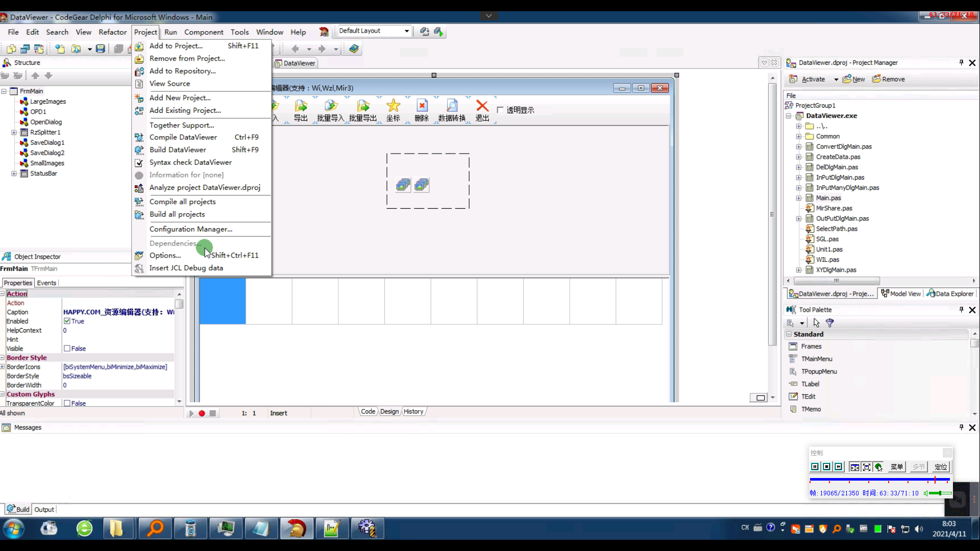This screenshot has width=980, height=551.
Task: Click the export (导出) toolbar icon in the form
Action: [301, 106]
